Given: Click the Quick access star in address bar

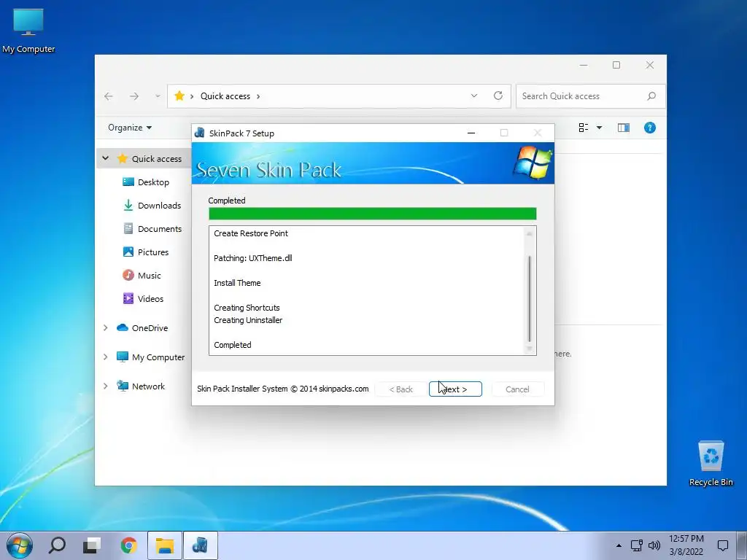Looking at the screenshot, I should point(179,96).
